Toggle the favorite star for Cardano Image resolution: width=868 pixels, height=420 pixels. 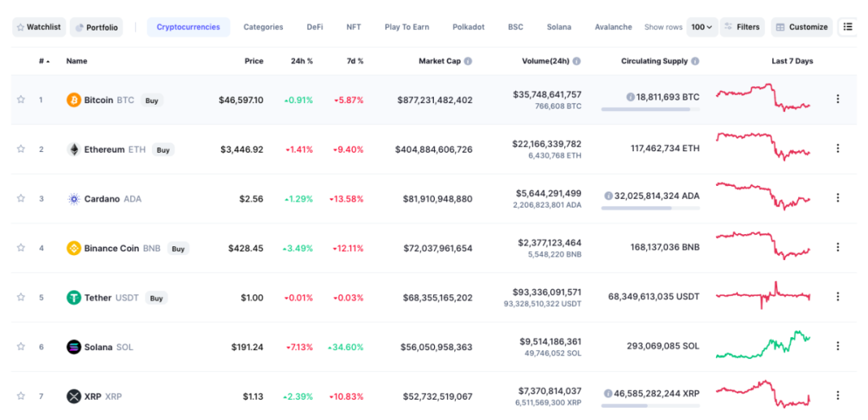21,199
